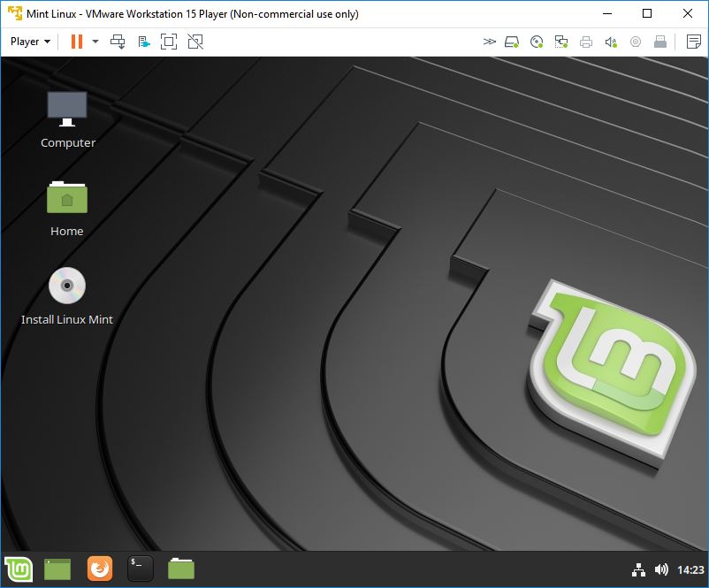The height and width of the screenshot is (588, 709).
Task: Close the VMware Player window
Action: tap(688, 13)
